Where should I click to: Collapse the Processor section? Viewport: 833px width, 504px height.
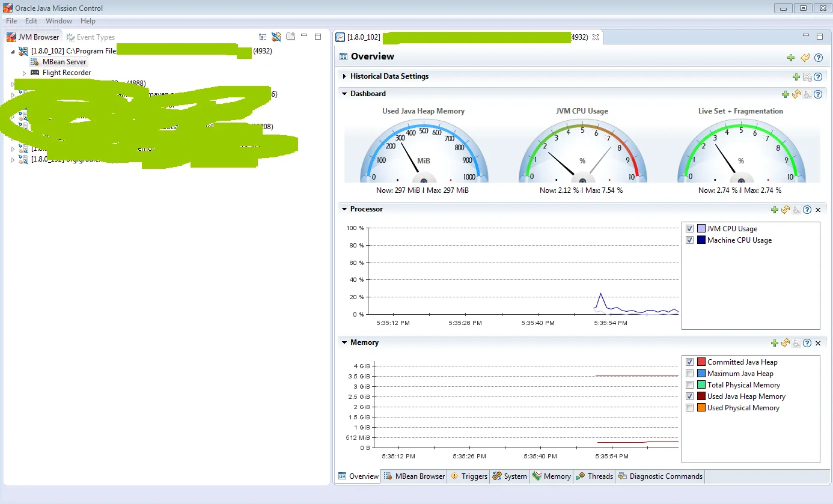[344, 209]
